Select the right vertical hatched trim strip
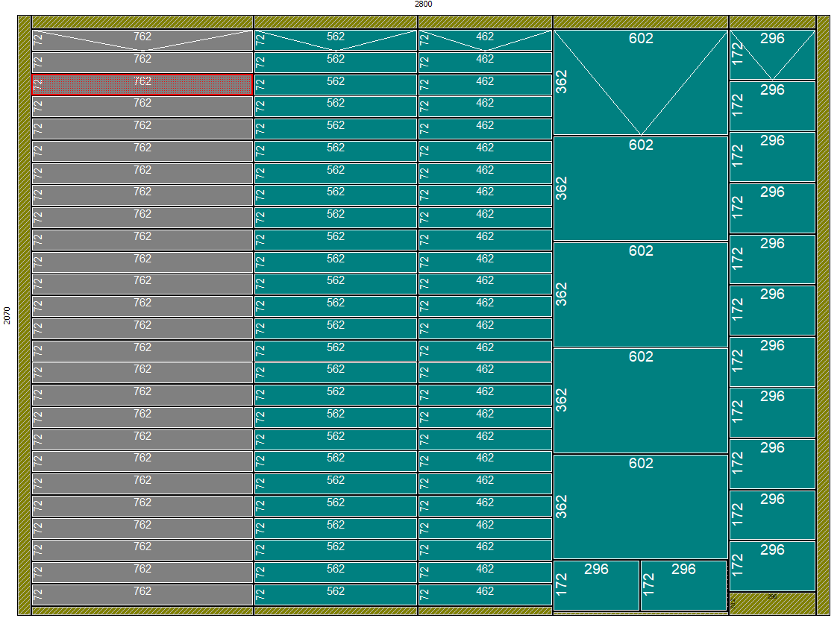Screen dimensions: 840x624 click(x=823, y=315)
